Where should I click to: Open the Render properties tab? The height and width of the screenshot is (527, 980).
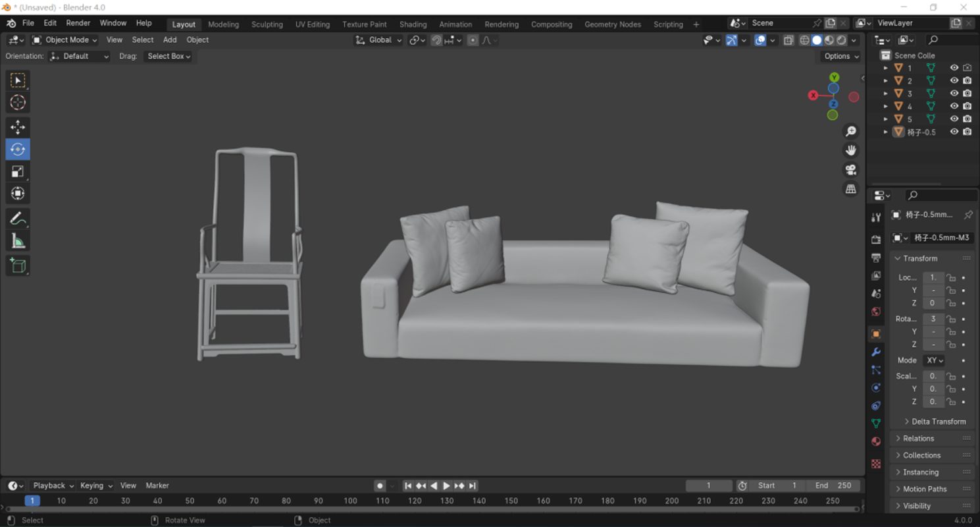[876, 240]
